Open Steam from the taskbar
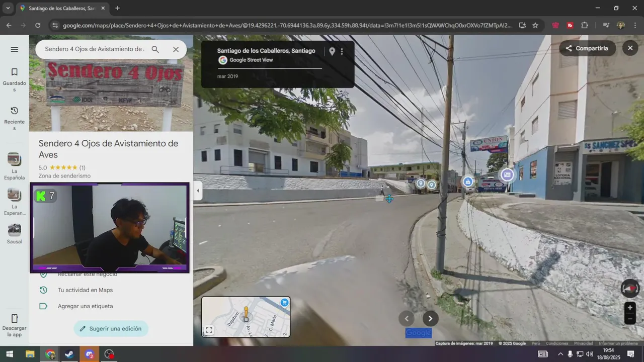This screenshot has width=644, height=362. pyautogui.click(x=69, y=354)
